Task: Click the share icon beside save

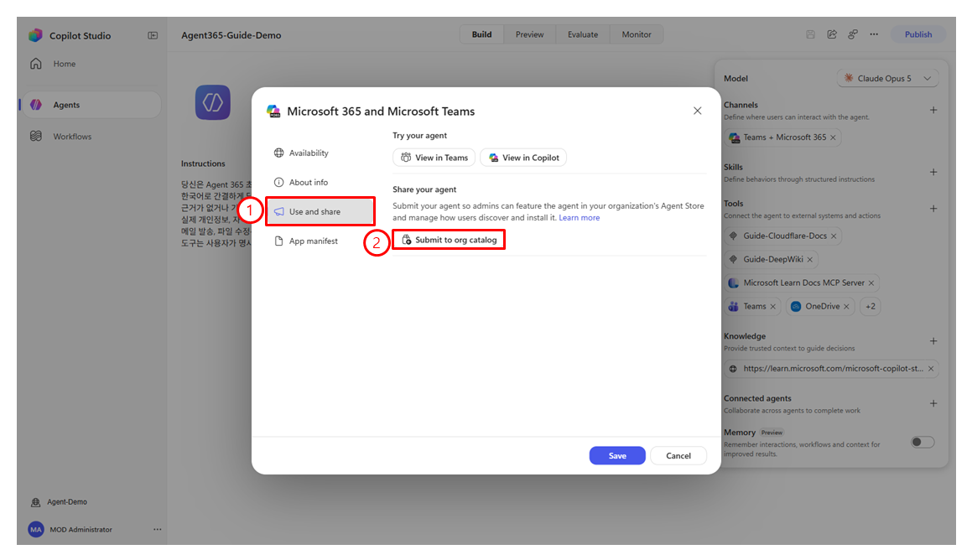Action: (x=832, y=34)
